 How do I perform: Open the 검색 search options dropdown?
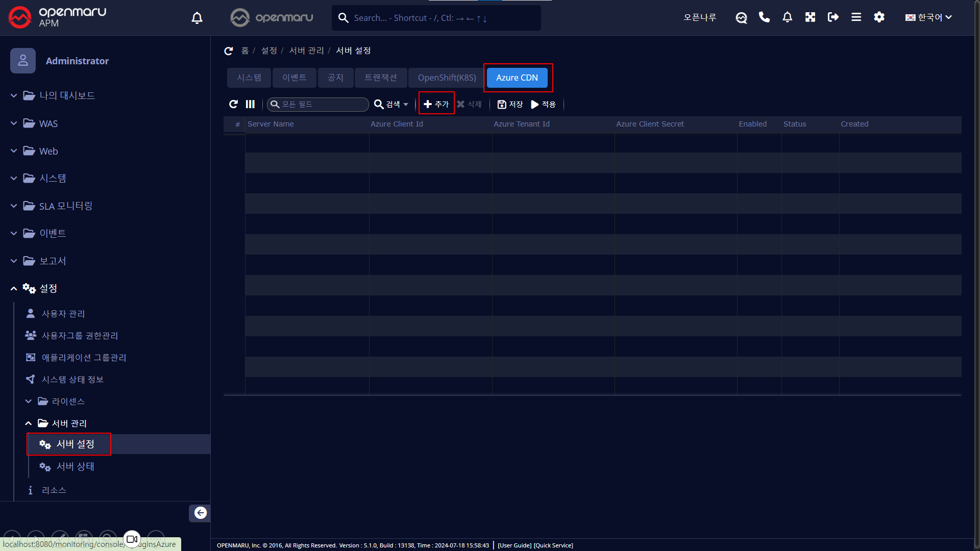391,104
